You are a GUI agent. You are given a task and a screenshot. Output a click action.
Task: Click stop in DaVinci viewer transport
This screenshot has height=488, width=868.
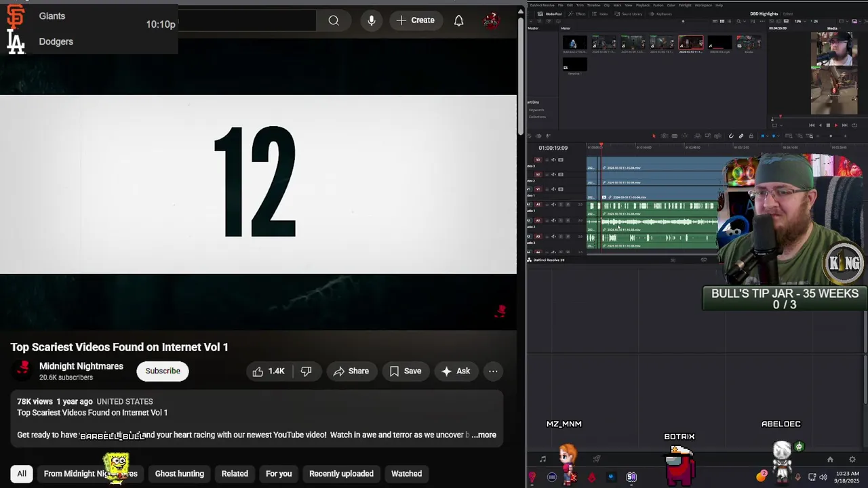(828, 125)
